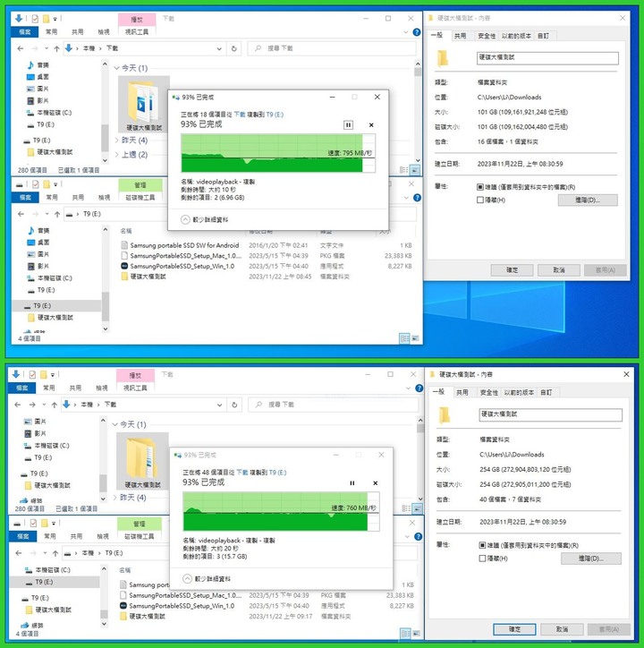Collapse 較少詳細資料 in the 48-item copy dialog
The height and width of the screenshot is (648, 644).
click(207, 578)
